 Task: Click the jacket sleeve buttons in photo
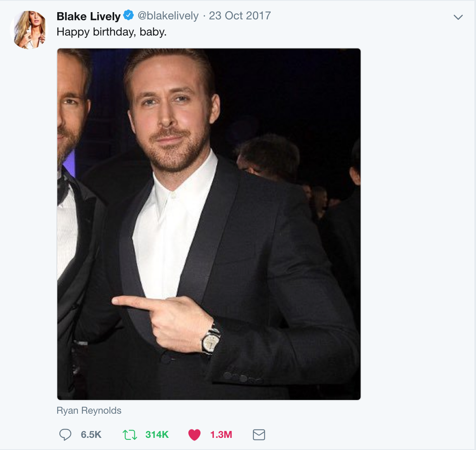[238, 377]
